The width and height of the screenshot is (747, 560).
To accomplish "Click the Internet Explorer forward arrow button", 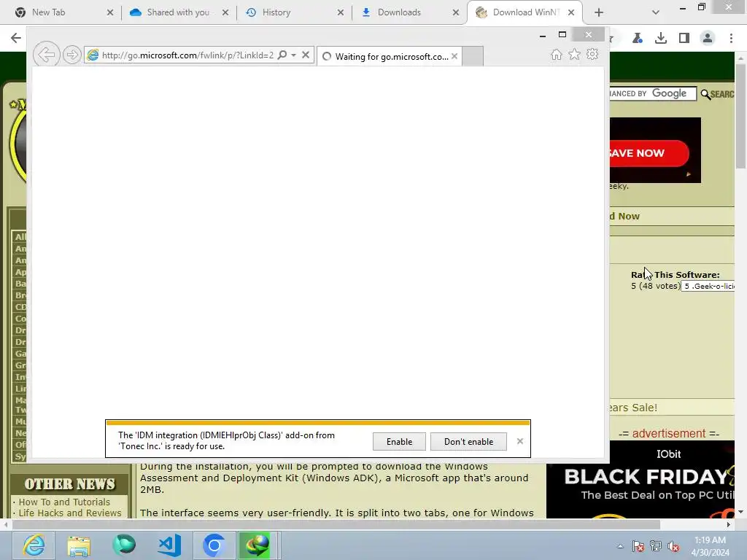I will (x=72, y=55).
